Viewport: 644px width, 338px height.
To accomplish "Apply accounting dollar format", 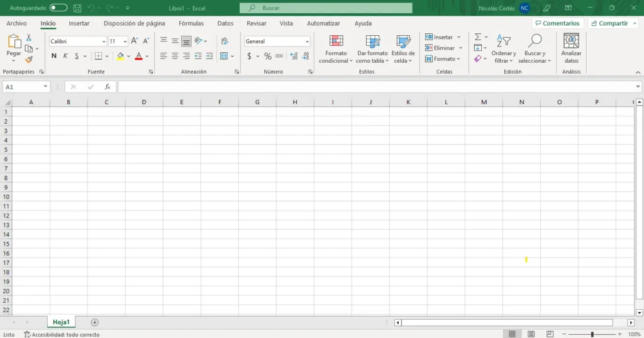I will [249, 56].
